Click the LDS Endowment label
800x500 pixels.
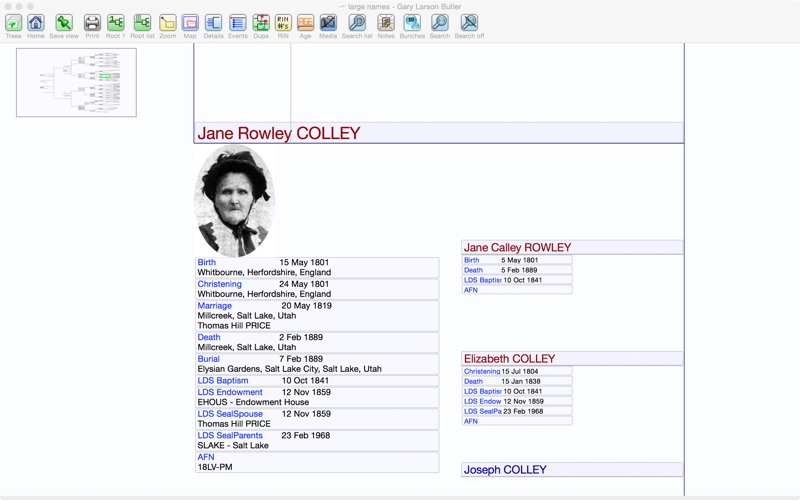(230, 392)
